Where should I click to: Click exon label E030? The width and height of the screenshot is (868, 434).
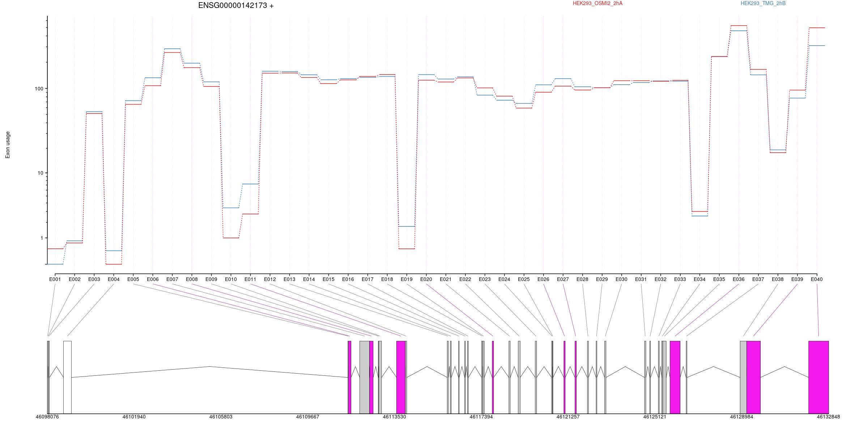621,279
